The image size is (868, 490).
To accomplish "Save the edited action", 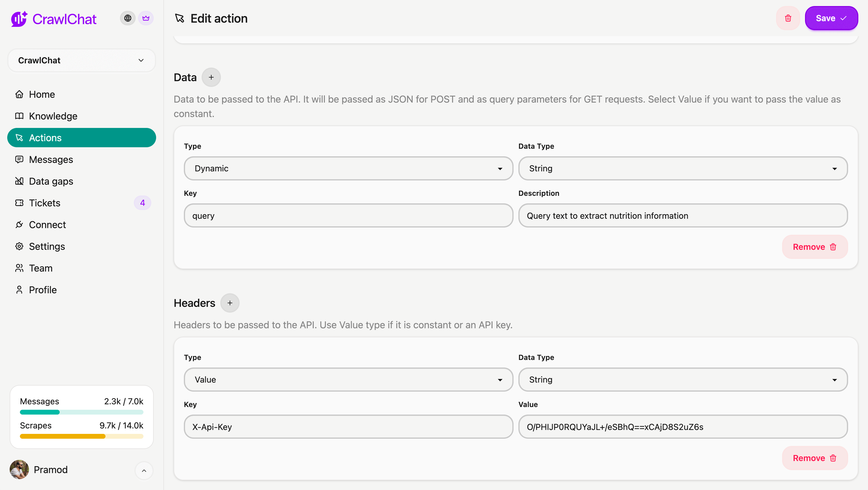I will click(x=831, y=18).
